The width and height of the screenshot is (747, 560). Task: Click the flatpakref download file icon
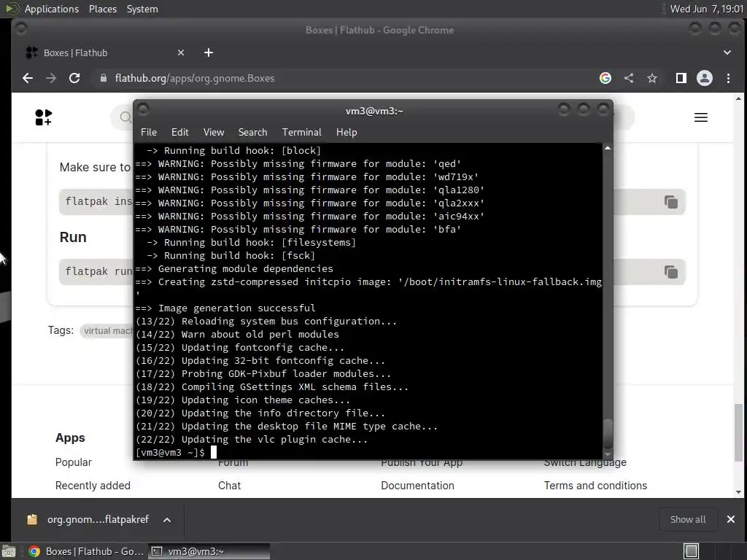coord(32,519)
